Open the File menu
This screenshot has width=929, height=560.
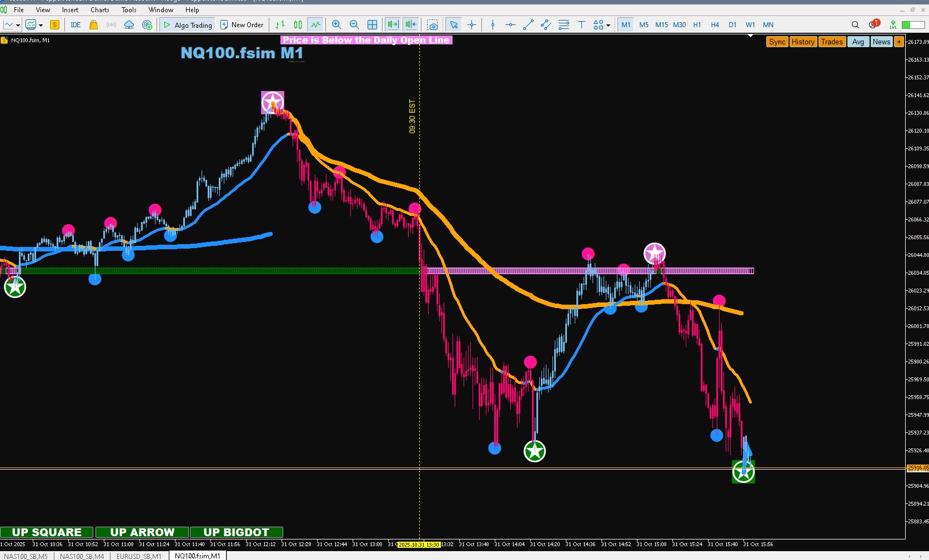tap(18, 10)
